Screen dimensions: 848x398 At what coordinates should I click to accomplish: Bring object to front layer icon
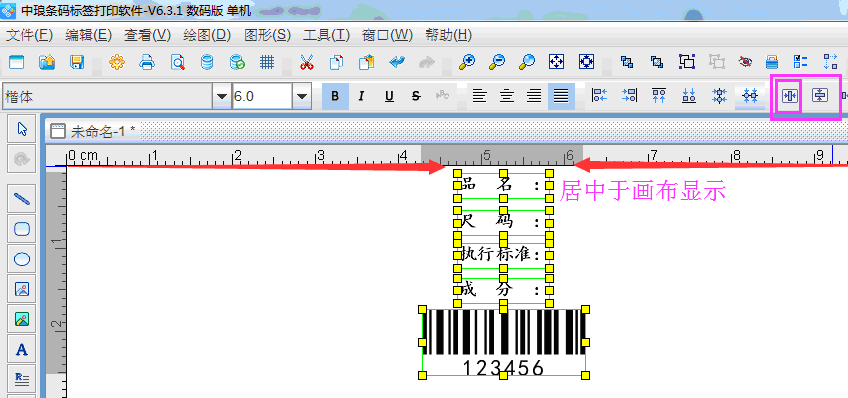[627, 63]
